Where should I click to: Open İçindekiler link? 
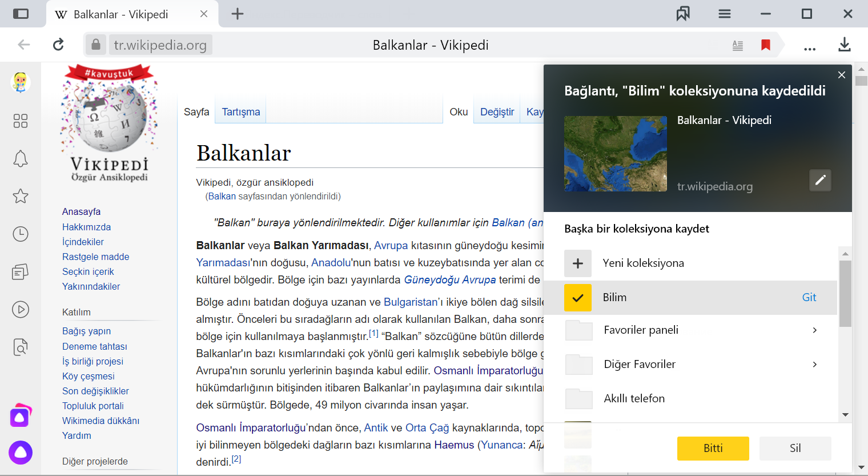tap(83, 242)
